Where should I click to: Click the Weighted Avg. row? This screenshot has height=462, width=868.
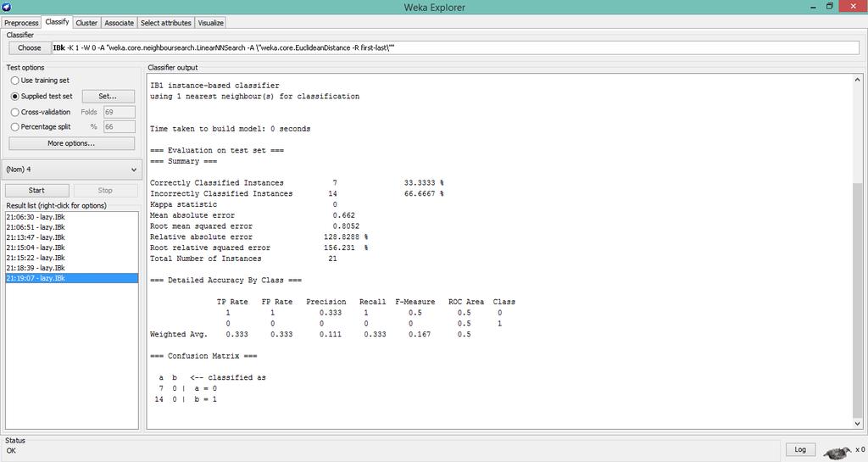tap(310, 334)
